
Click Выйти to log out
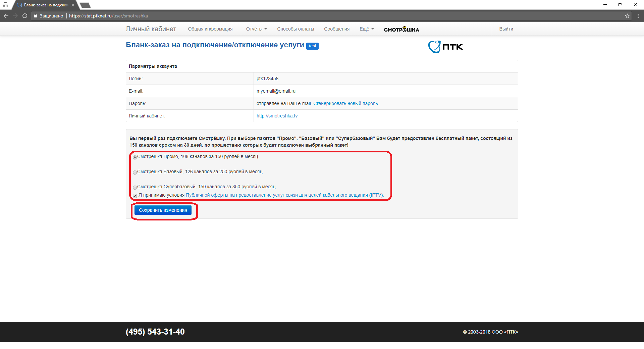(x=506, y=29)
